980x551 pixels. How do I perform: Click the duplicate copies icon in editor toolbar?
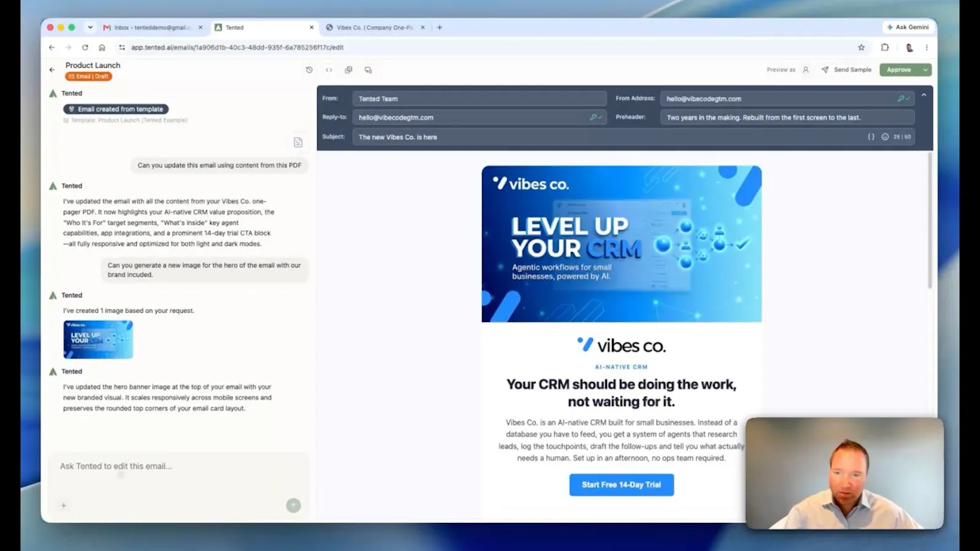349,70
